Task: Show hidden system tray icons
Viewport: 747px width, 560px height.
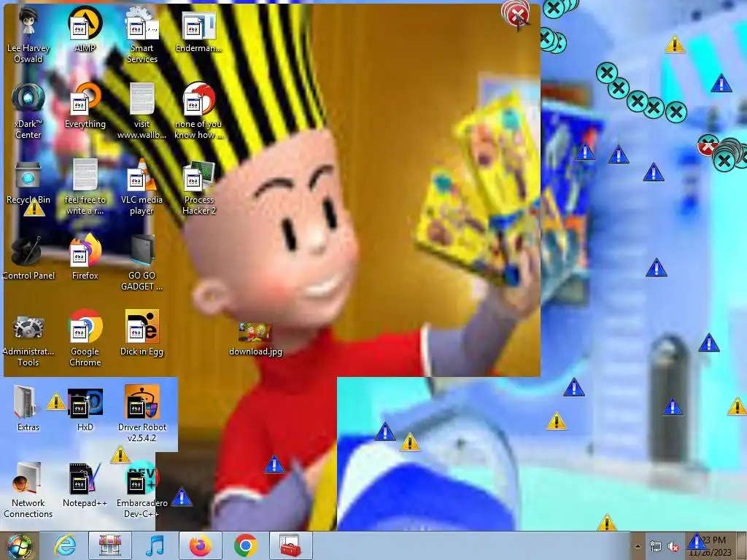Action: (638, 546)
